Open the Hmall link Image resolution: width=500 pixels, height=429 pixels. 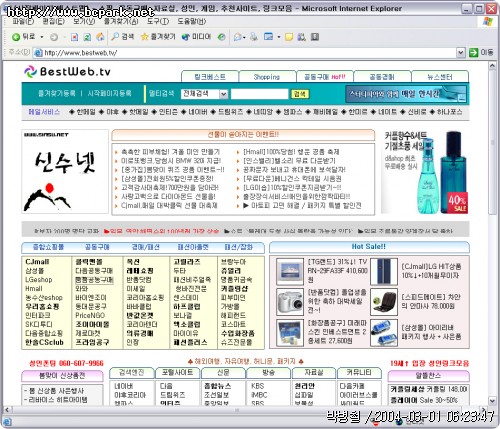tap(34, 289)
